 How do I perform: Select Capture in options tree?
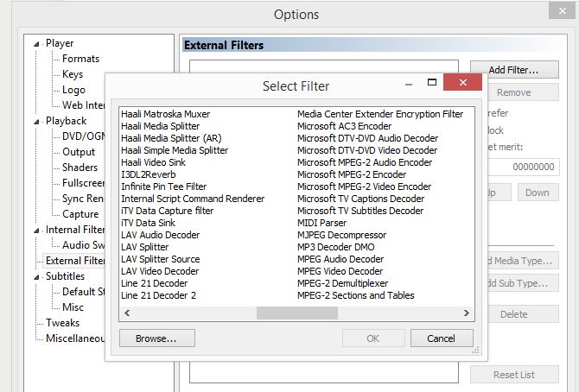tap(80, 214)
